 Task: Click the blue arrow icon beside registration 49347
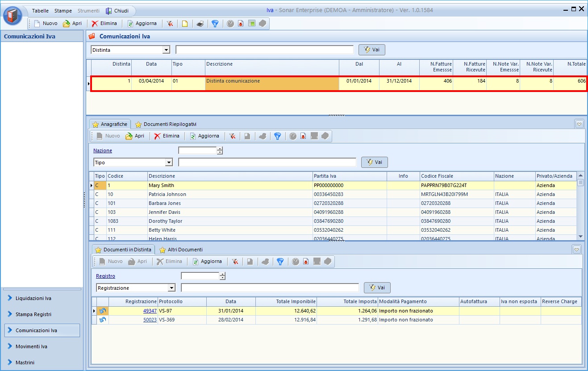coord(103,311)
